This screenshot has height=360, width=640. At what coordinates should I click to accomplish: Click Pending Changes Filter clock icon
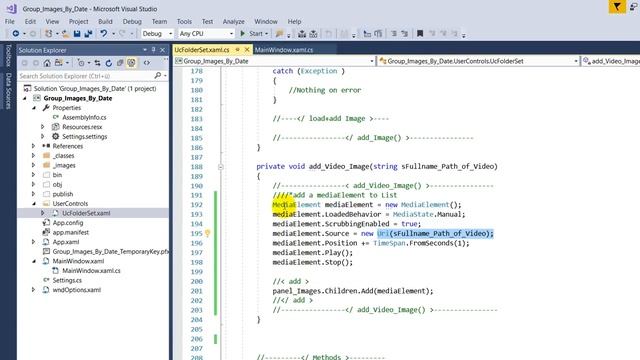point(81,63)
